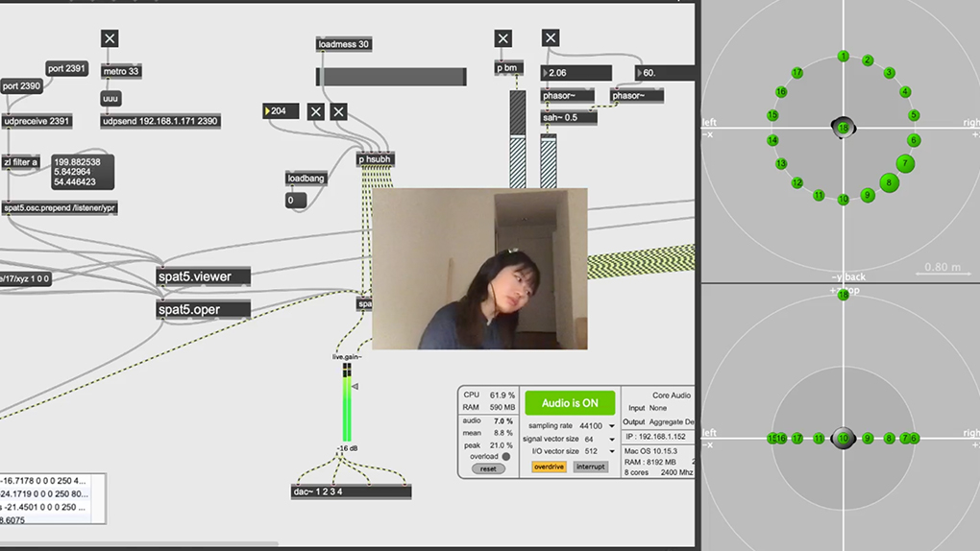Select the dac~ 1 2 3 4 object
980x551 pixels.
(x=351, y=491)
